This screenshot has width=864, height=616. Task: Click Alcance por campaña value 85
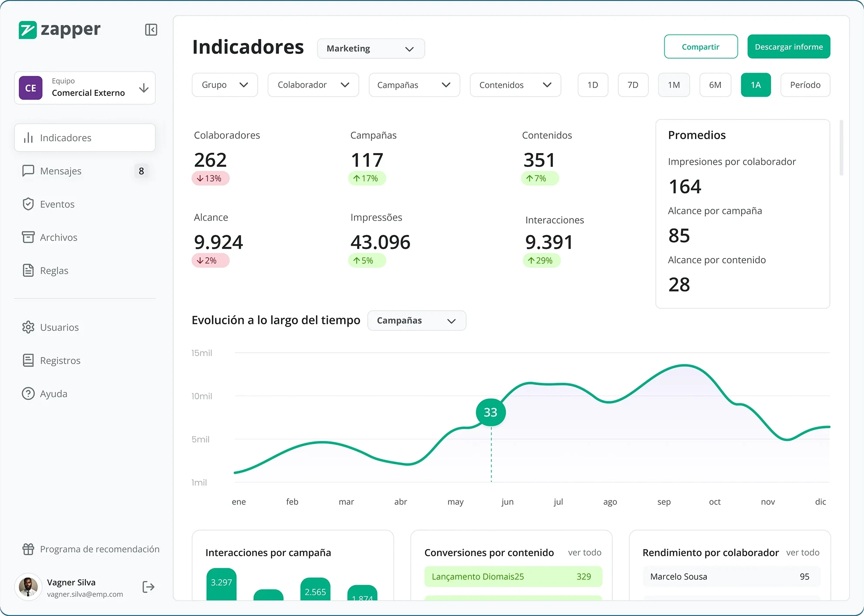point(679,236)
